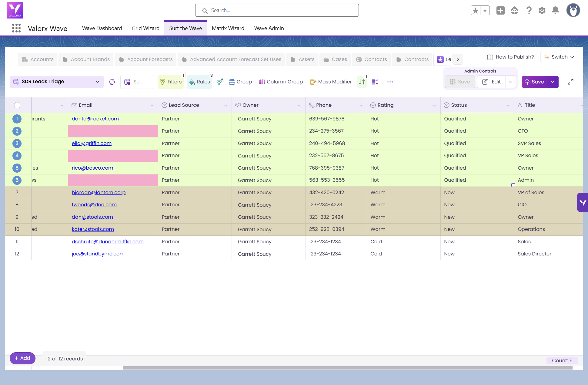Toggle the select-all rows checkbox
This screenshot has height=385, width=588.
pos(17,105)
